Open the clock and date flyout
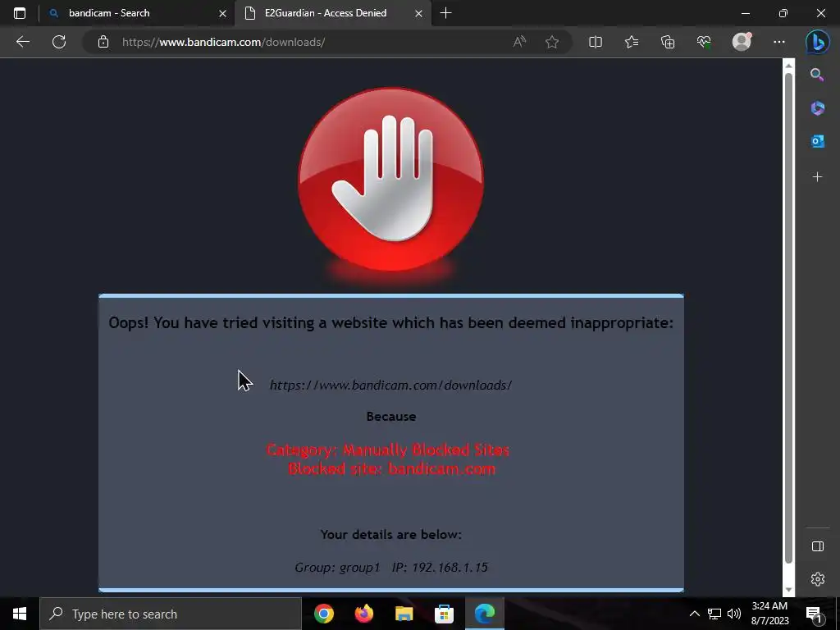This screenshot has width=840, height=630. click(769, 614)
